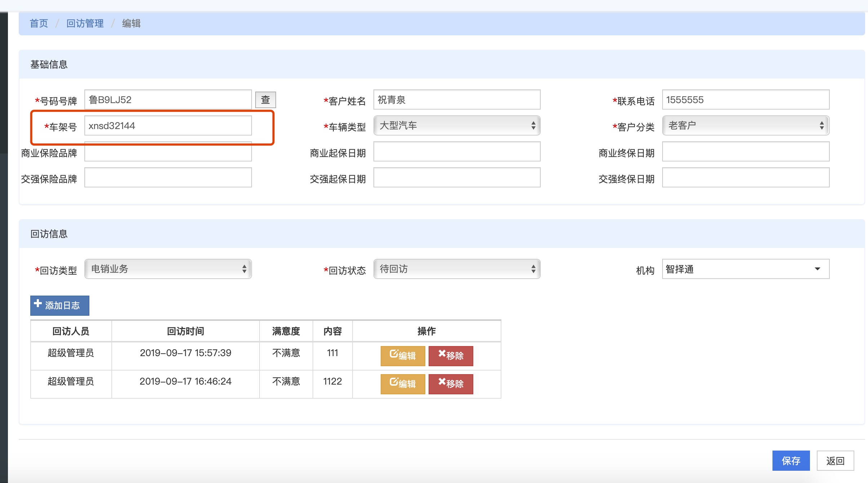The height and width of the screenshot is (483, 868).
Task: Click the 商业起保日期 date field
Action: coord(457,152)
